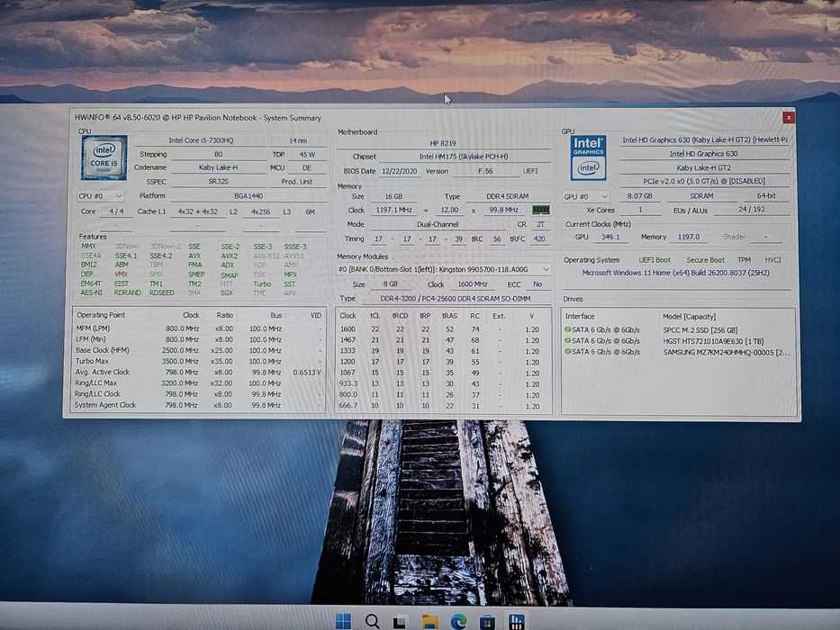The image size is (840, 630).
Task: Click the HWiNFO taskbar icon
Action: coord(516,621)
